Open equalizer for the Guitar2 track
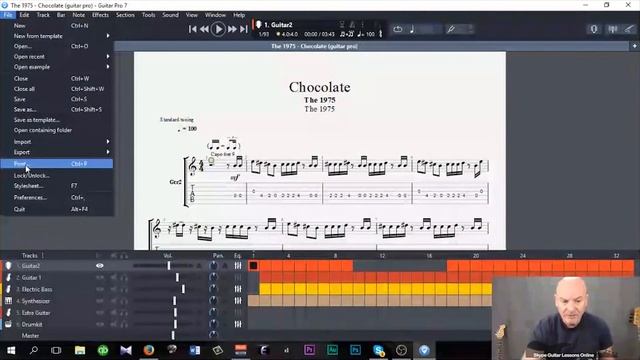 pos(238,266)
